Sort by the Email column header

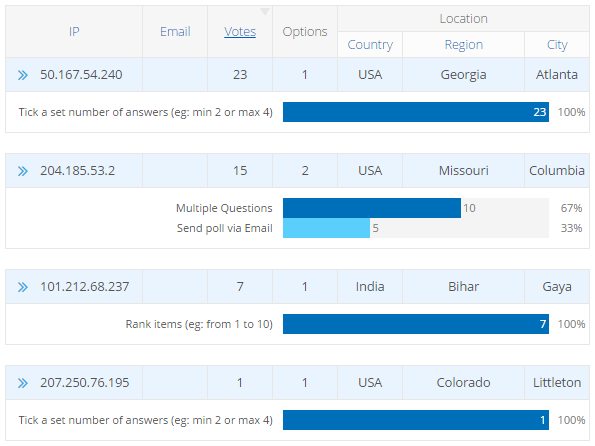click(x=175, y=32)
